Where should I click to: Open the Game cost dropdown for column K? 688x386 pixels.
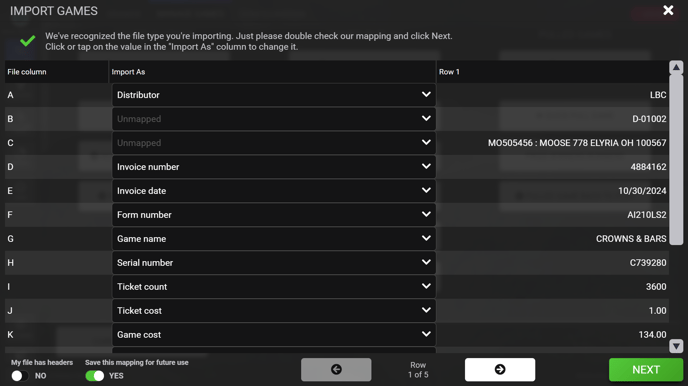point(274,335)
